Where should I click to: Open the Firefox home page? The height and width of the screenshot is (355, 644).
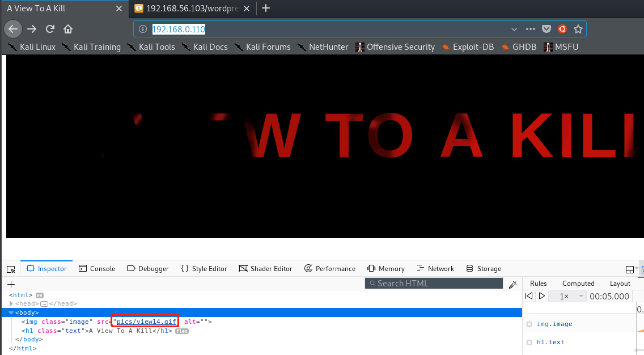pyautogui.click(x=68, y=29)
